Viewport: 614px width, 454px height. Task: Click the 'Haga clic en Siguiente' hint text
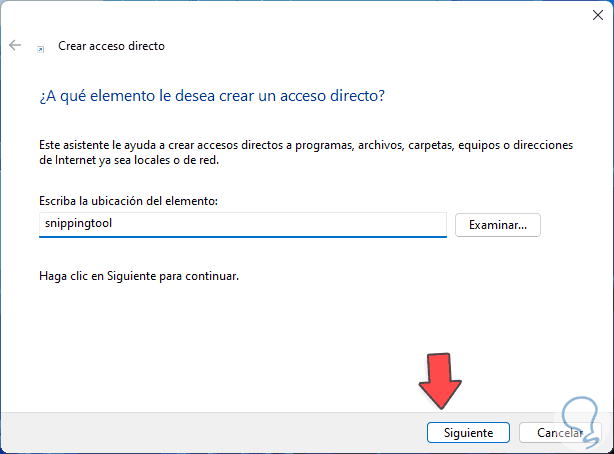tap(139, 274)
